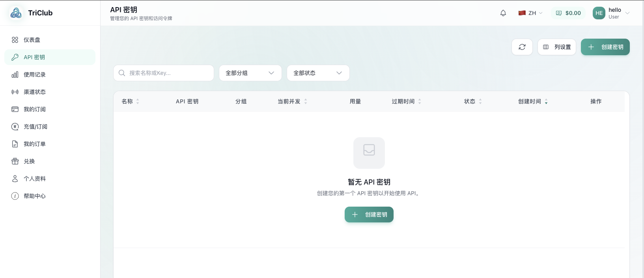Click the 充值/订阅 yen coin icon
This screenshot has width=644, height=278.
[15, 127]
